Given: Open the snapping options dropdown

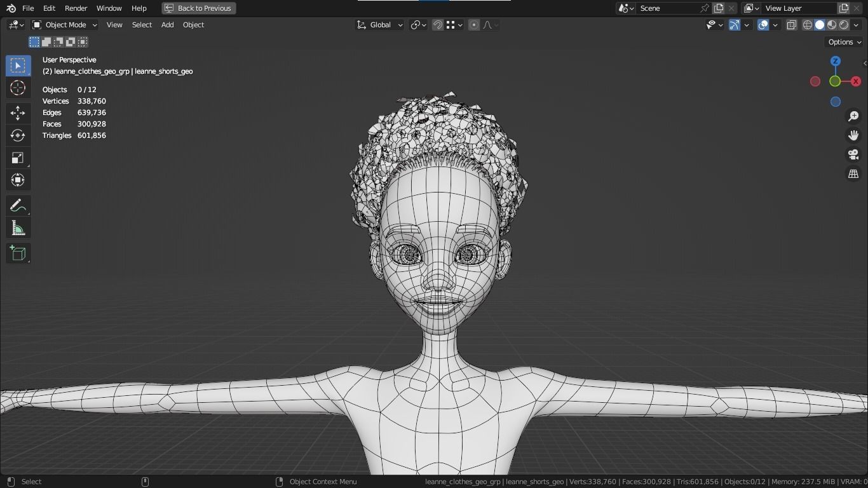Looking at the screenshot, I should (x=454, y=25).
